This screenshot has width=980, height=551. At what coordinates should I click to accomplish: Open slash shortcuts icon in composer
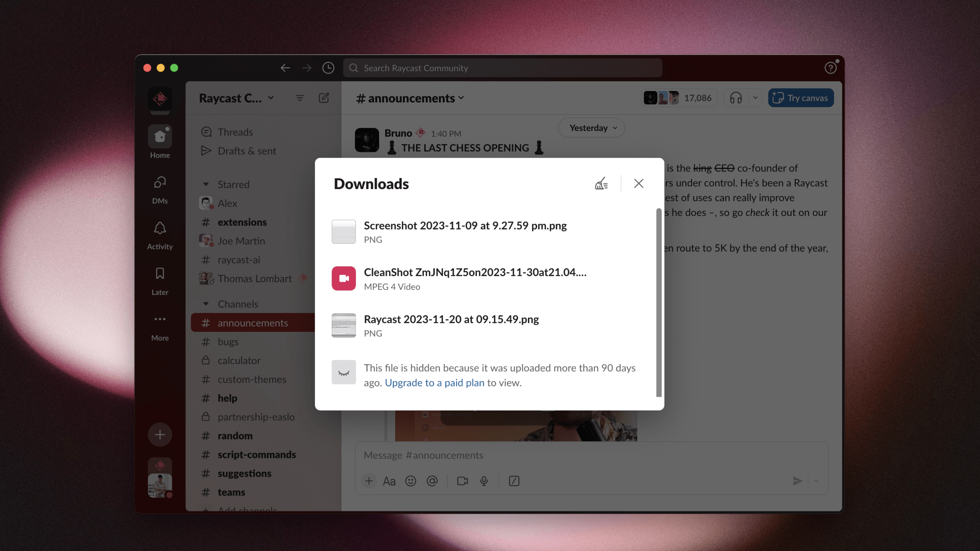(x=514, y=481)
